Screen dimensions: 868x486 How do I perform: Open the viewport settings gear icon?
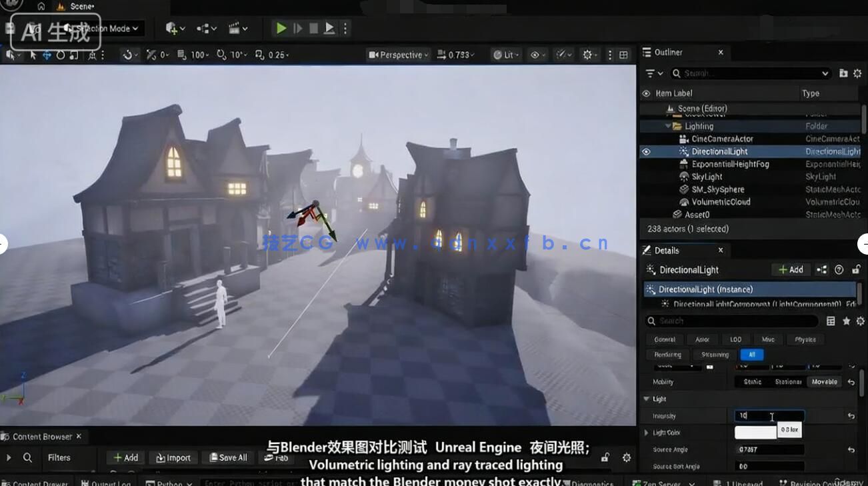click(x=586, y=55)
